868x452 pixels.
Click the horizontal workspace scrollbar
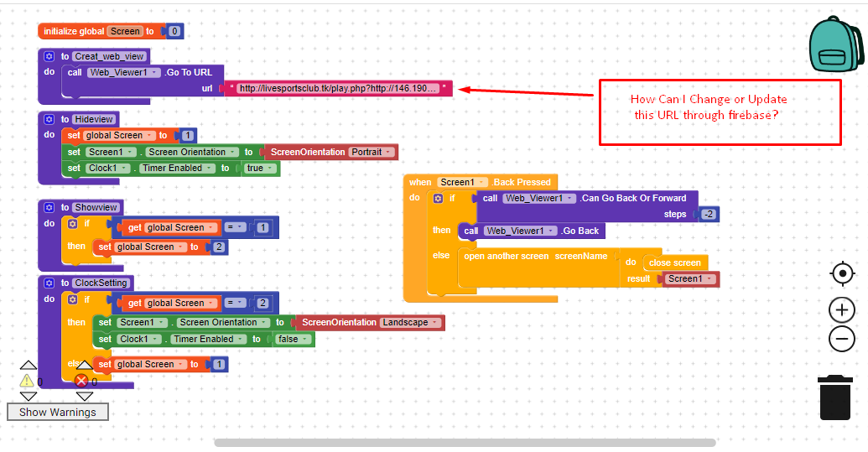[465, 443]
